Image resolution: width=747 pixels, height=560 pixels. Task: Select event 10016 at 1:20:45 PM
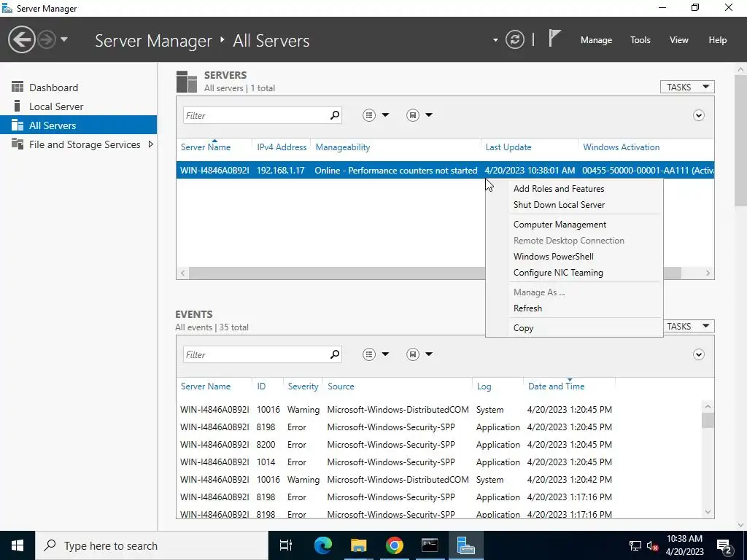point(438,410)
